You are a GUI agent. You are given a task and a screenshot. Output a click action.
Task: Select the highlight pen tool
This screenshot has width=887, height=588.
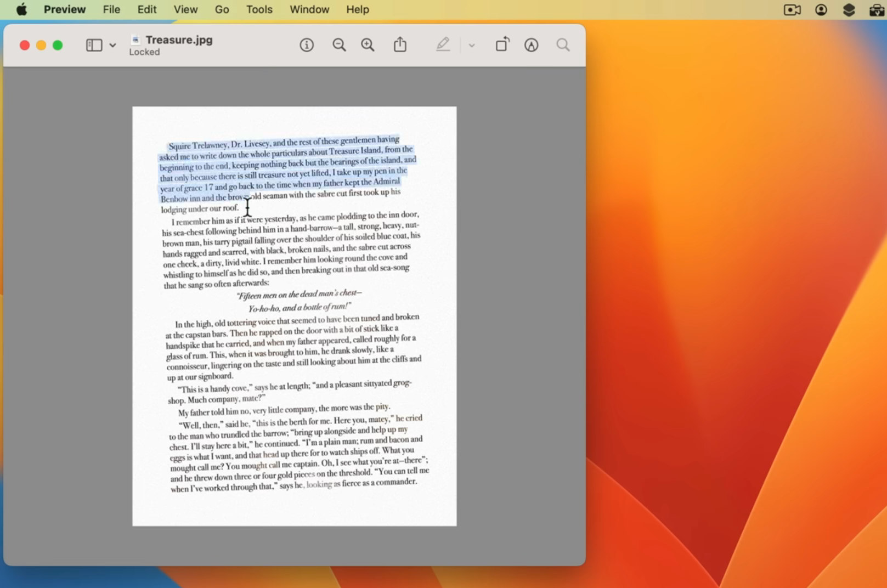443,44
